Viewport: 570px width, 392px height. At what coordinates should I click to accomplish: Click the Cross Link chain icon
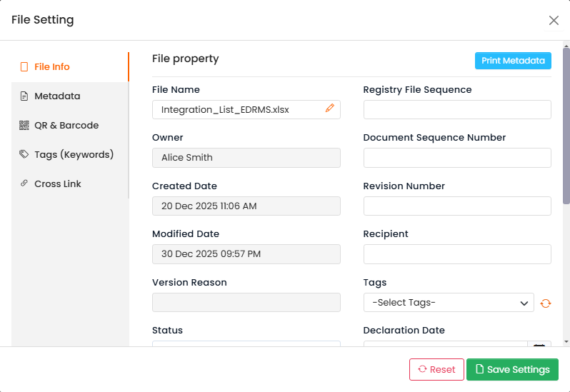[x=24, y=184]
